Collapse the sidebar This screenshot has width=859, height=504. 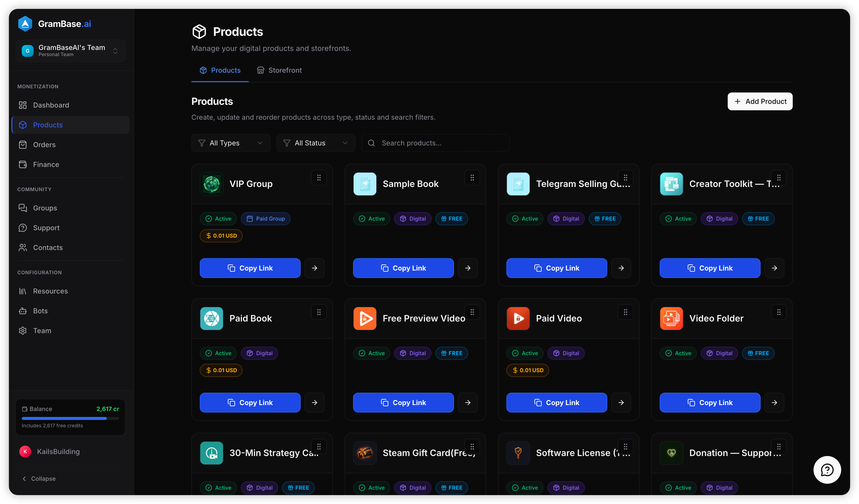point(39,479)
